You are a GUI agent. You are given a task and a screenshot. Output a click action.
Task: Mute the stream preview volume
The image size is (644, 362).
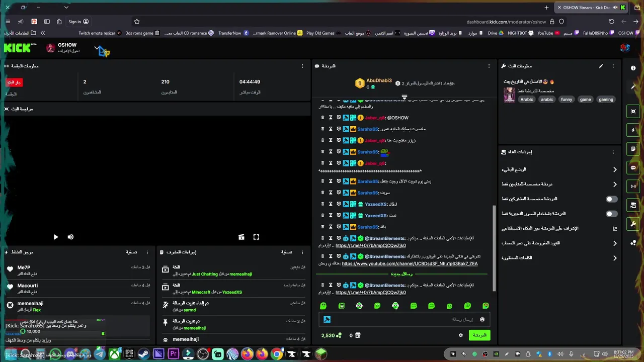pyautogui.click(x=70, y=237)
